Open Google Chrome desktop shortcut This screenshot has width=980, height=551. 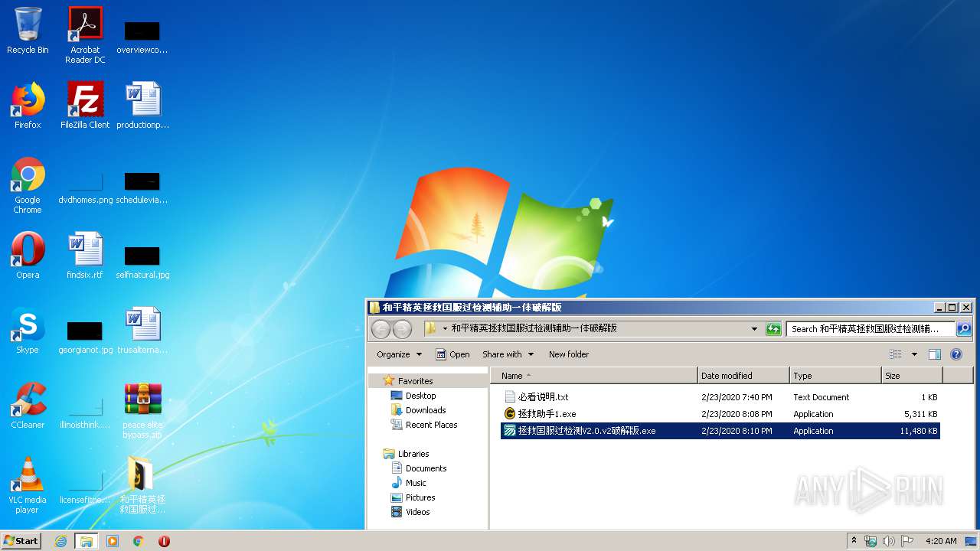[28, 186]
